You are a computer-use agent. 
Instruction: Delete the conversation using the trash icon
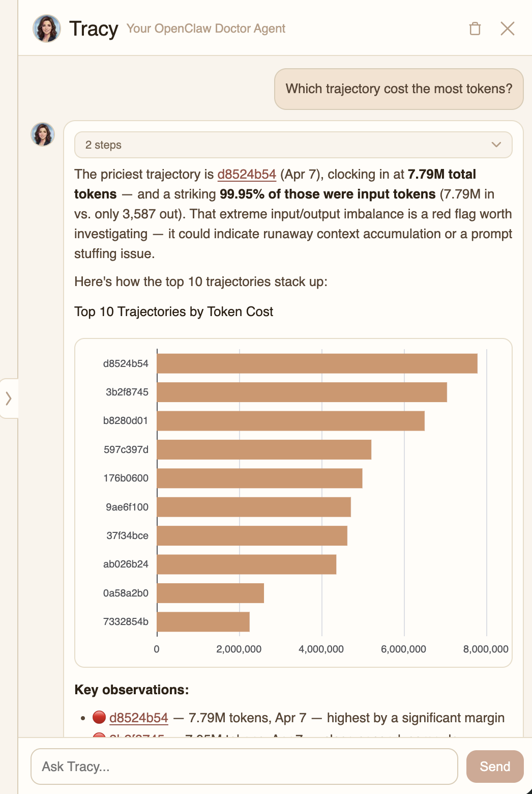click(x=476, y=29)
